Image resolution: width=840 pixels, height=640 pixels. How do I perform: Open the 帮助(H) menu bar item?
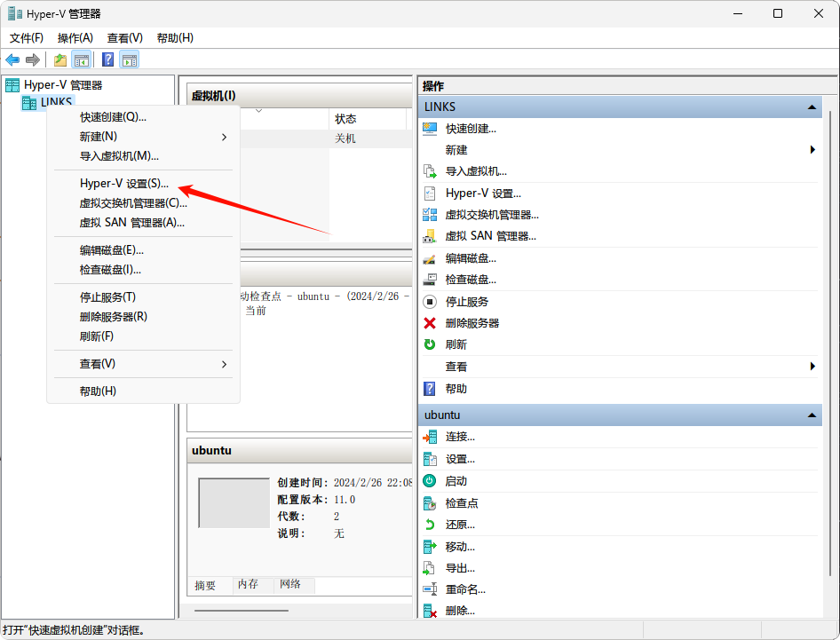coord(175,38)
